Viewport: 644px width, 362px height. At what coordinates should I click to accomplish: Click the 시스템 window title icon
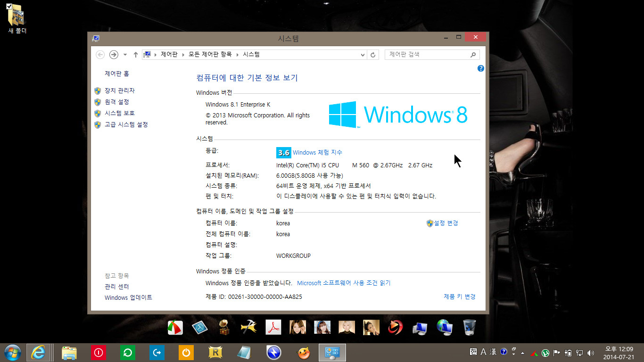point(96,38)
